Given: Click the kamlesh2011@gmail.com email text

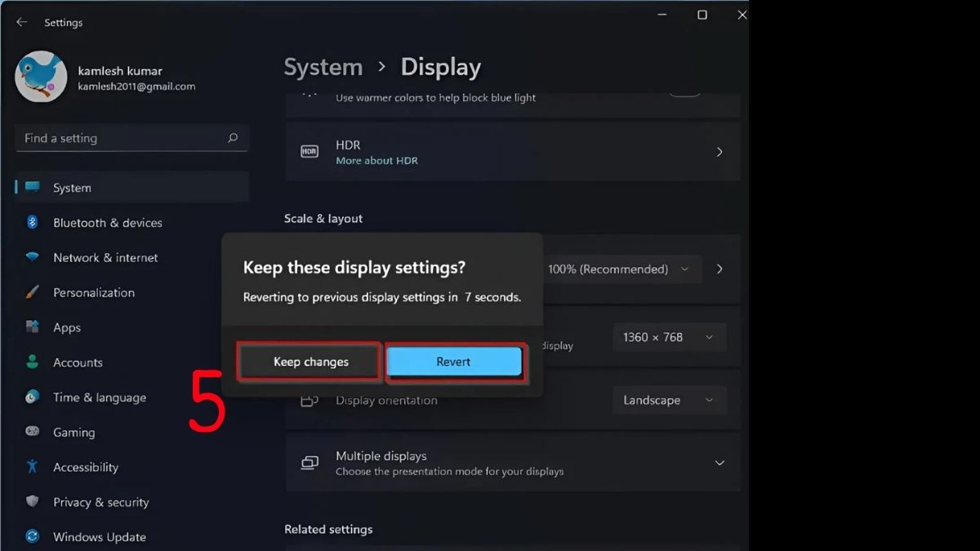Looking at the screenshot, I should (x=136, y=86).
